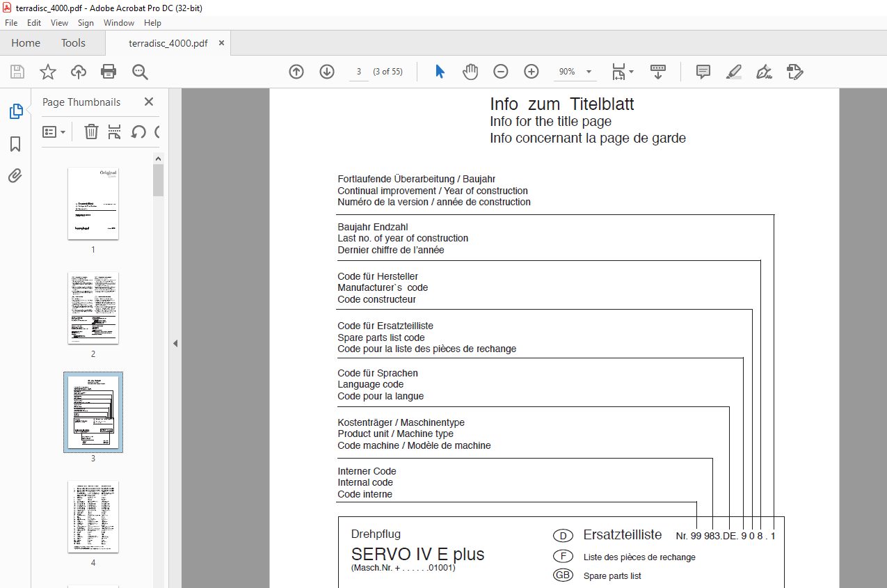Click the page number input field
Viewport: 887px width, 588px height.
358,72
